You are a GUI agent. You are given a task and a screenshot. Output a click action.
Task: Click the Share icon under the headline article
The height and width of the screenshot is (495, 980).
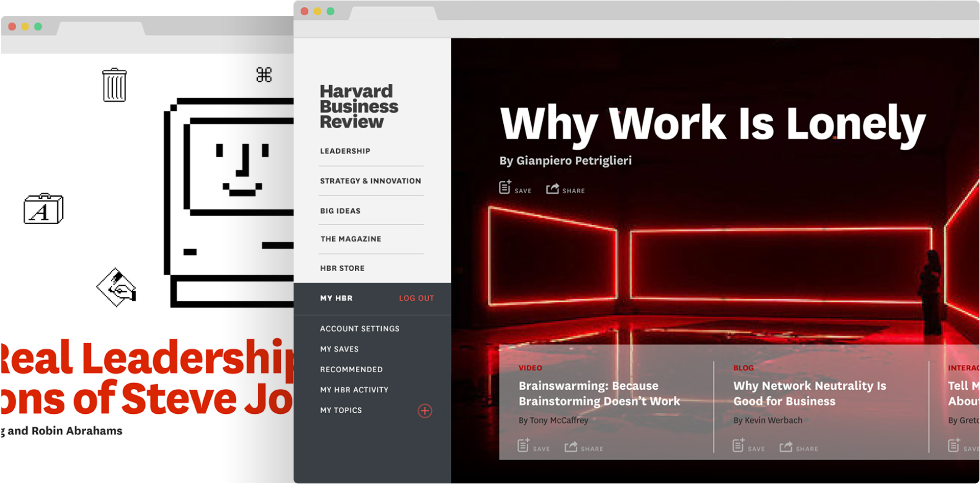(552, 189)
